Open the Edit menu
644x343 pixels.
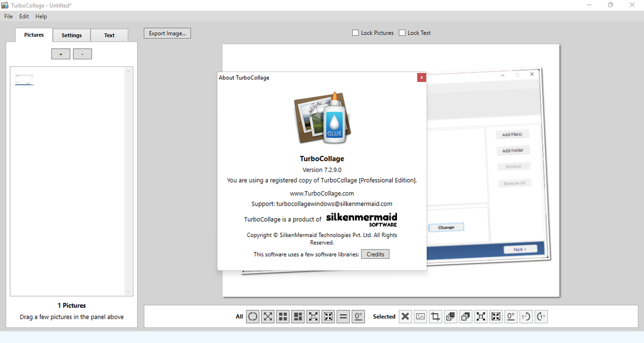pyautogui.click(x=24, y=16)
